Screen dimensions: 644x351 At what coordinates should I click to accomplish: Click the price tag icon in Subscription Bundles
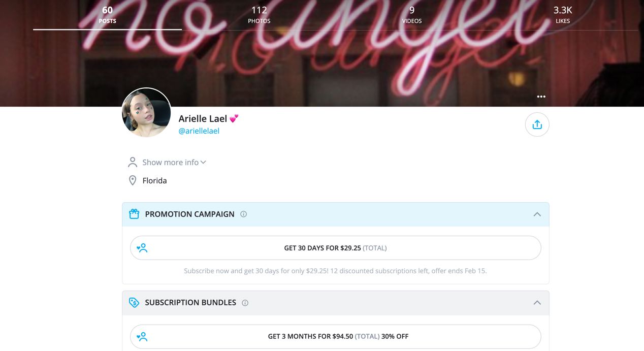click(134, 303)
